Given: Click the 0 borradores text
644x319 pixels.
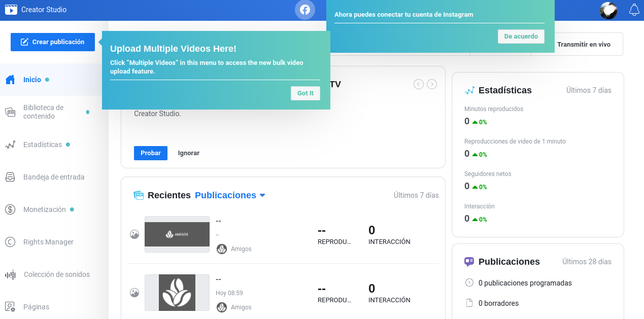Looking at the screenshot, I should [498, 303].
